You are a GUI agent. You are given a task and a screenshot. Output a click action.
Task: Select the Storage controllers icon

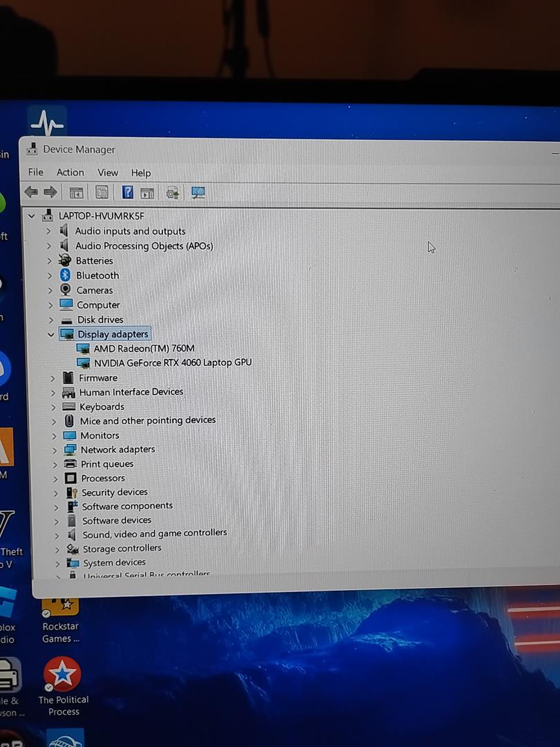[x=73, y=549]
